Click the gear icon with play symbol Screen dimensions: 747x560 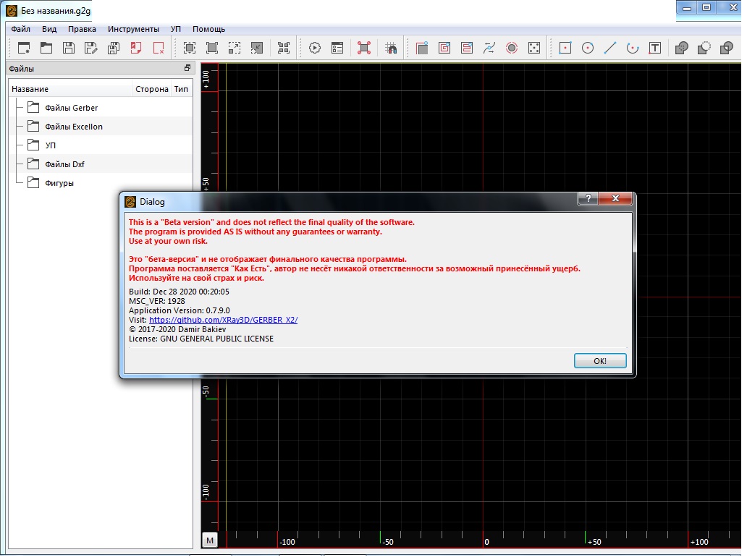pos(315,48)
